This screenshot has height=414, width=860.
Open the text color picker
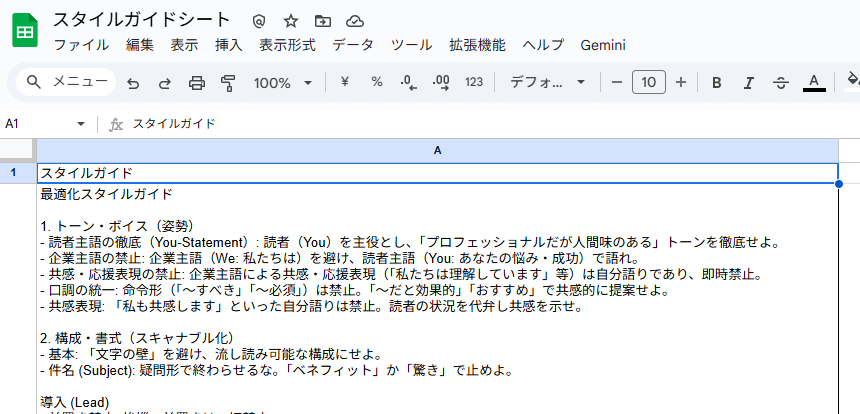pyautogui.click(x=814, y=83)
